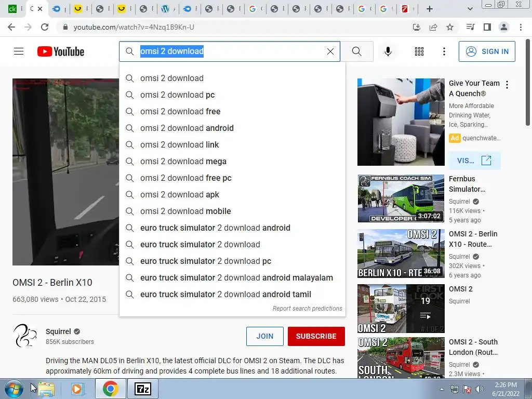The width and height of the screenshot is (532, 399).
Task: Open the Quench water cooler ad thumbnail
Action: [401, 122]
